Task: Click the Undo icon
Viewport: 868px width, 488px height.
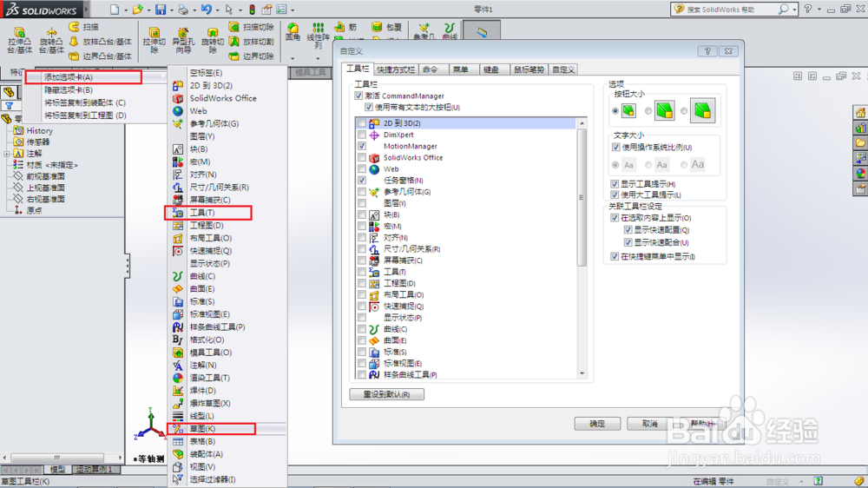Action: [x=206, y=10]
